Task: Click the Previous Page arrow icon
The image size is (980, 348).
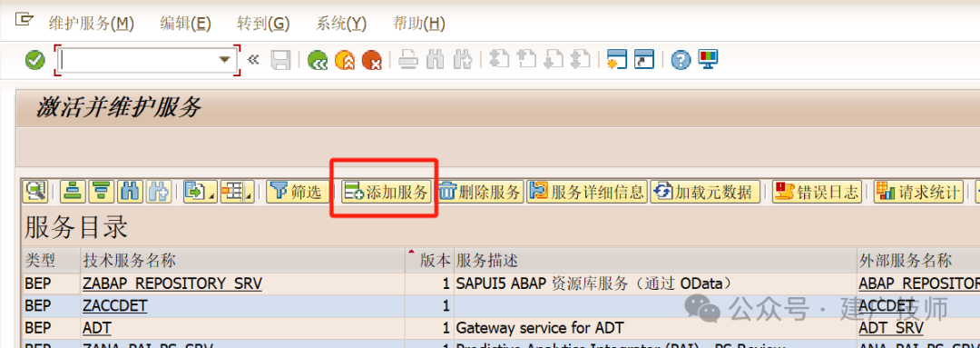Action: click(526, 59)
